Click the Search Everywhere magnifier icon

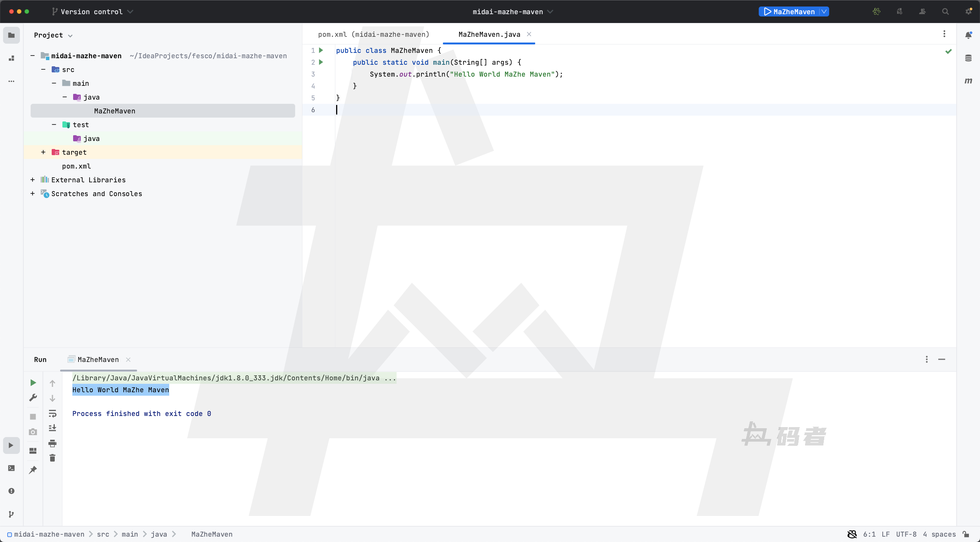pos(945,11)
